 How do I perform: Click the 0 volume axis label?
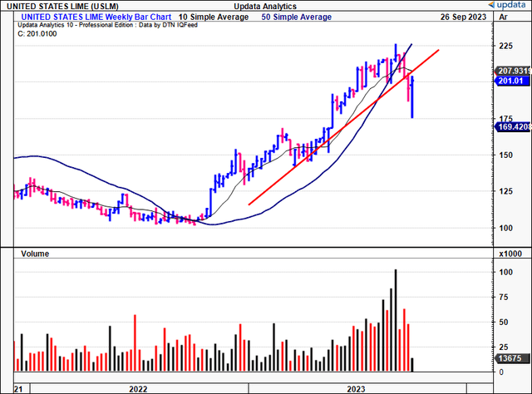click(x=501, y=372)
